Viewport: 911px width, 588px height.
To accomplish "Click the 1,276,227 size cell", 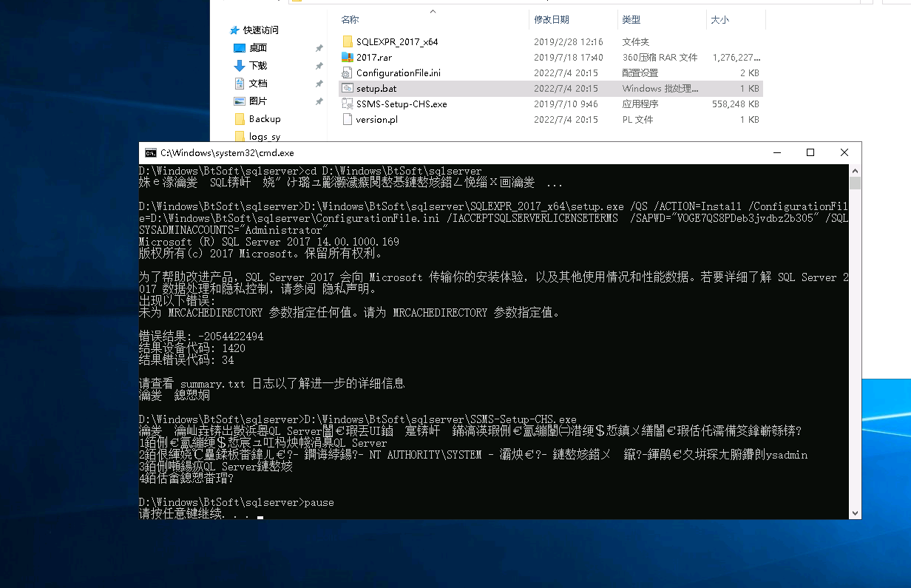I will 736,58.
